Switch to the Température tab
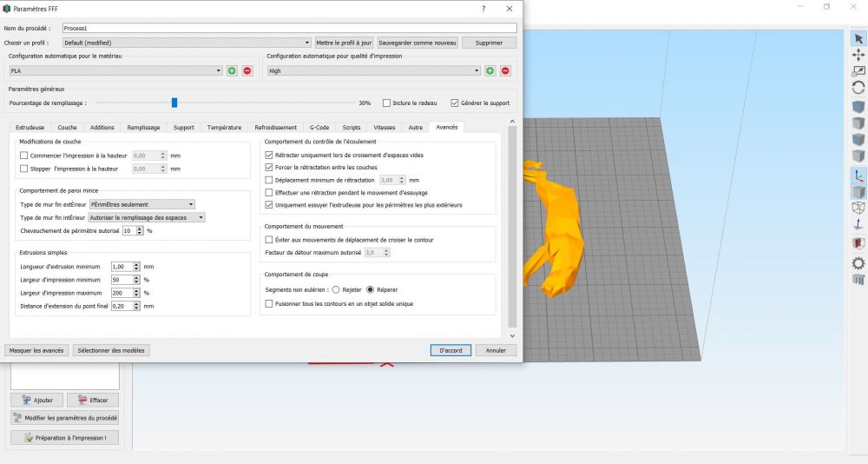 224,128
